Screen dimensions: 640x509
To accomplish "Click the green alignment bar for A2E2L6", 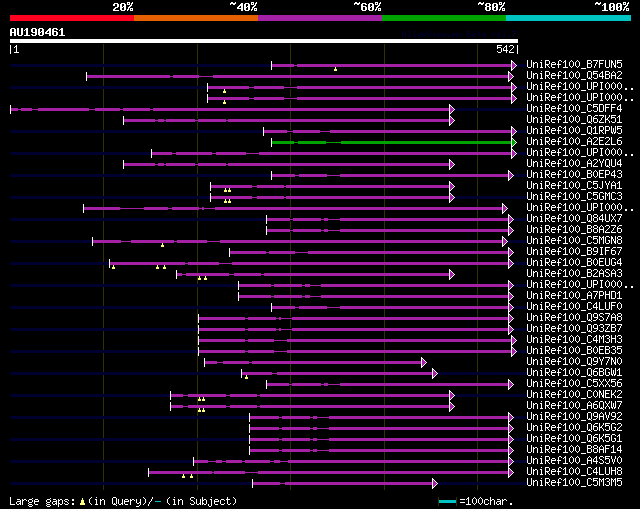I will point(394,142).
